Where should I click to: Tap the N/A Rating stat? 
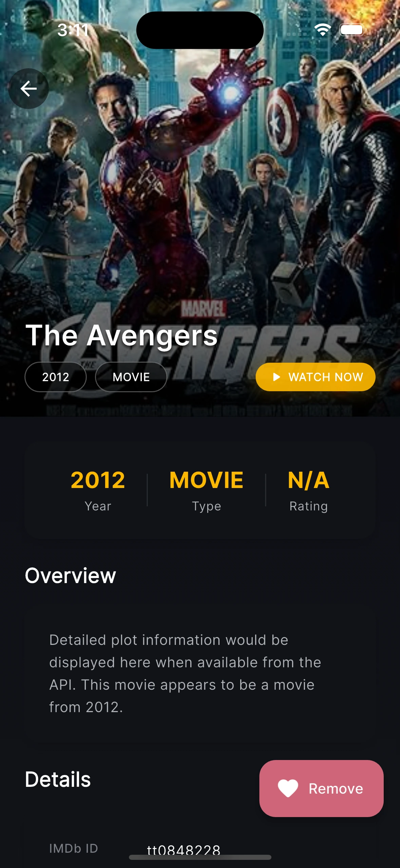click(x=308, y=490)
